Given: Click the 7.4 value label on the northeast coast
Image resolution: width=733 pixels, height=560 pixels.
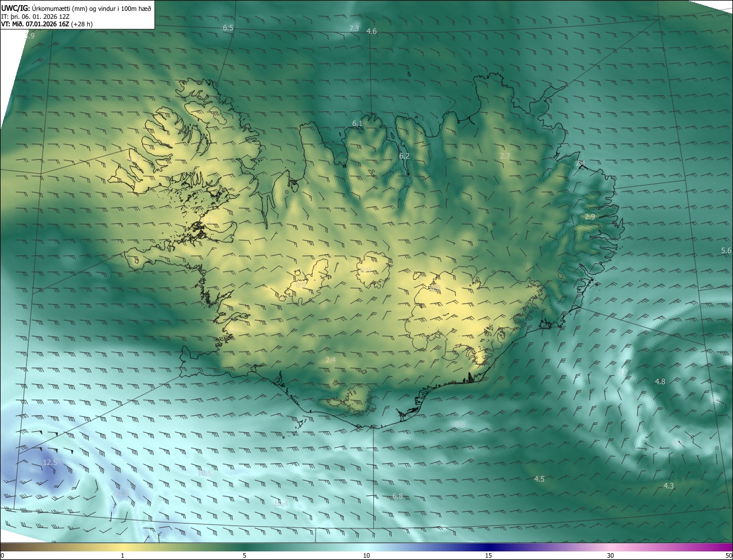Looking at the screenshot, I should pyautogui.click(x=580, y=164).
